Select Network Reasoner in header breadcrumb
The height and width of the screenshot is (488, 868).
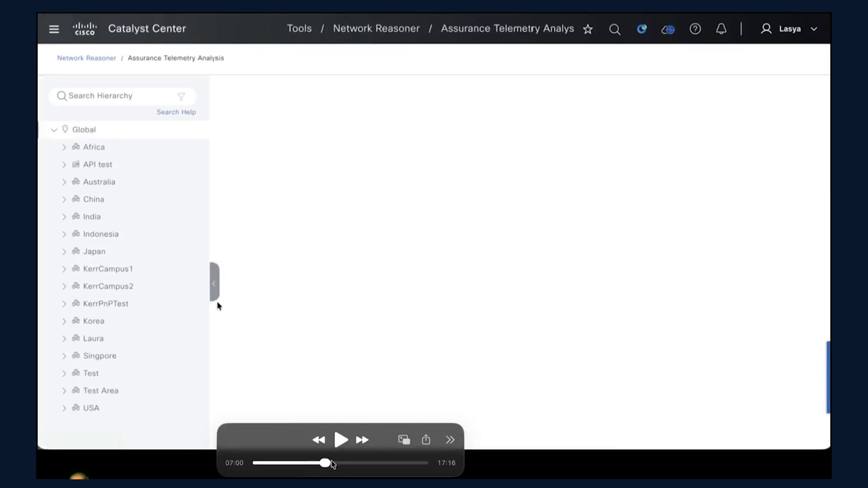376,28
